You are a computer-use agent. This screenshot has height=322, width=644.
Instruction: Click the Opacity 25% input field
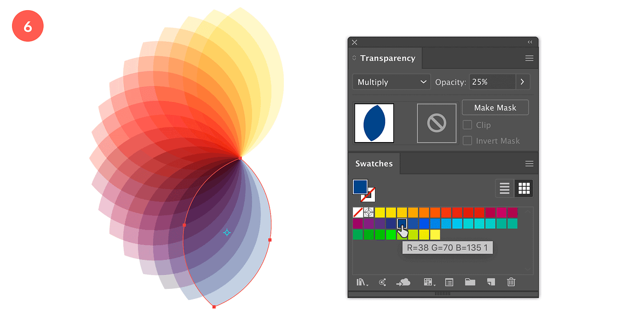click(x=493, y=82)
